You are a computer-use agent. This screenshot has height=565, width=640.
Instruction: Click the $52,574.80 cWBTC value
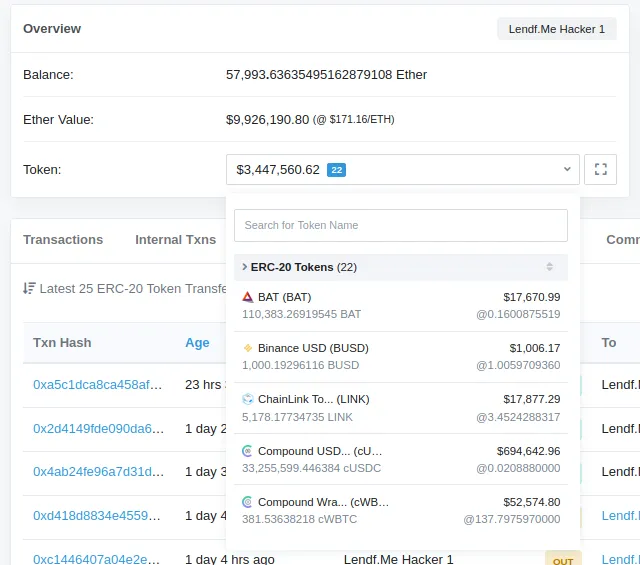[531, 502]
